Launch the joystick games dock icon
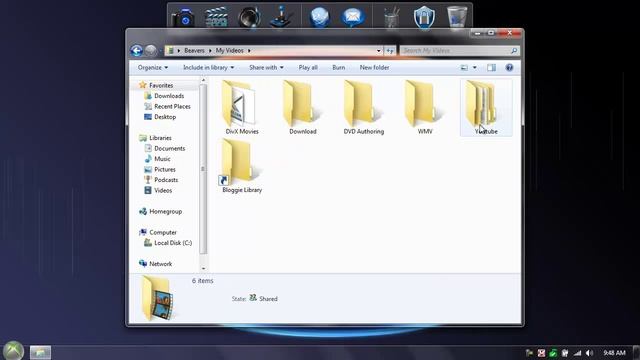 [282, 18]
